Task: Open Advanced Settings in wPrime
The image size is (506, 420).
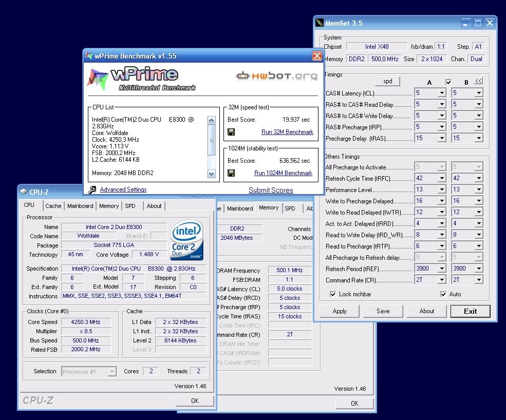Action: pos(123,189)
